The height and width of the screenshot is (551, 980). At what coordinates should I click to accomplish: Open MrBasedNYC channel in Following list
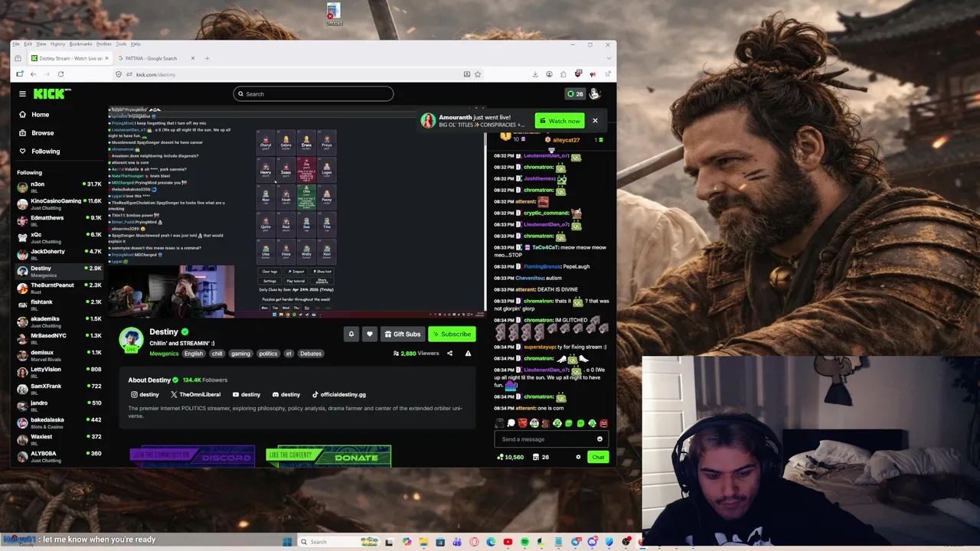coord(59,338)
